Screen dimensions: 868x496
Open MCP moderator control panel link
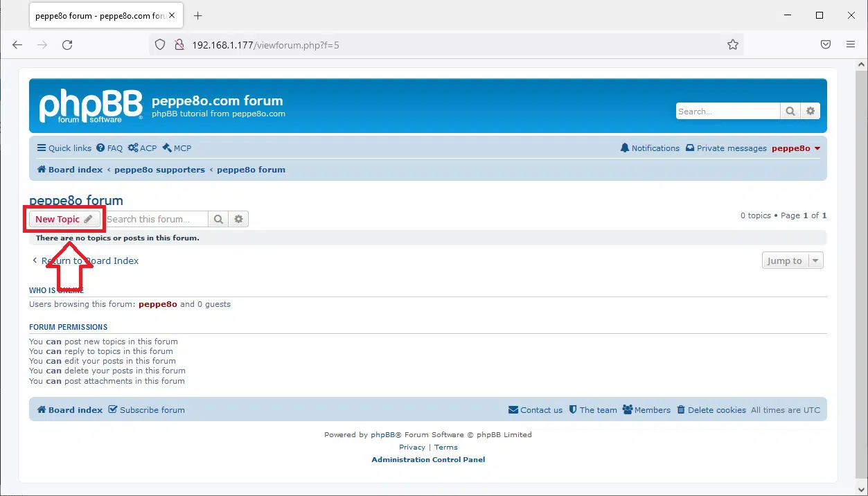[x=177, y=148]
